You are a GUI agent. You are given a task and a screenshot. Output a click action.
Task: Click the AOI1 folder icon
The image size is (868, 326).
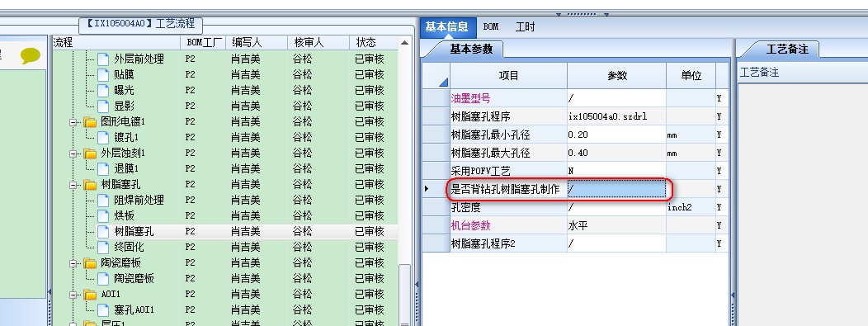(90, 294)
